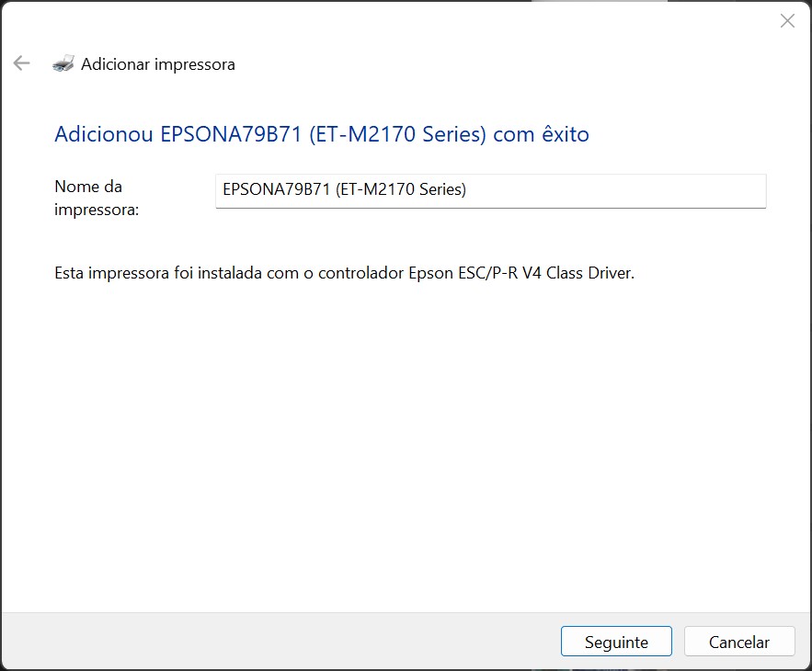This screenshot has width=812, height=671.
Task: Click the "Nome da" label text
Action: [88, 187]
